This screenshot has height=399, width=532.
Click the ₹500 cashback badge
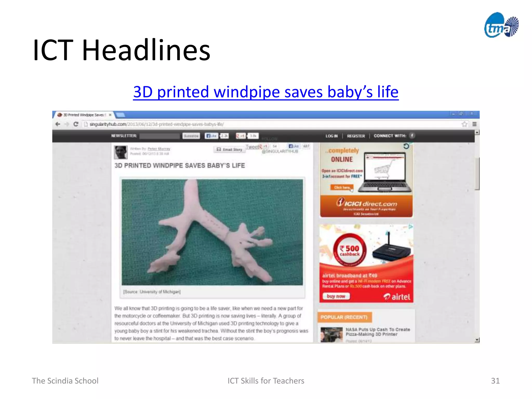point(350,250)
